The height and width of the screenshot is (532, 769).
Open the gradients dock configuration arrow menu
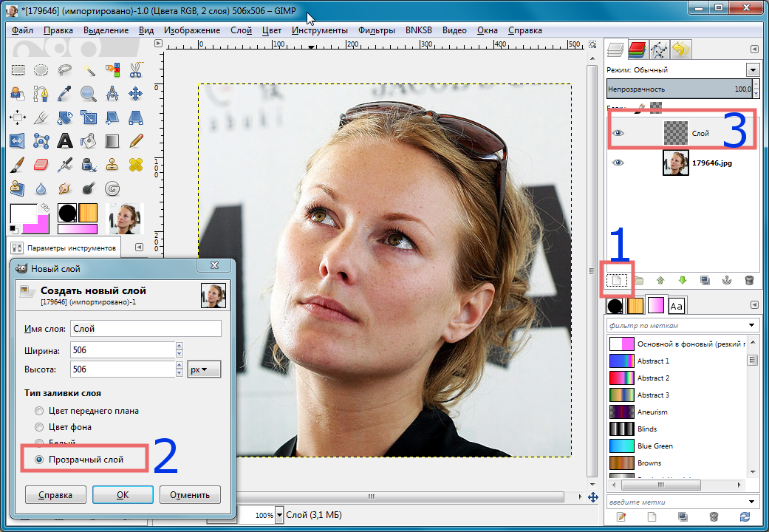pyautogui.click(x=754, y=305)
